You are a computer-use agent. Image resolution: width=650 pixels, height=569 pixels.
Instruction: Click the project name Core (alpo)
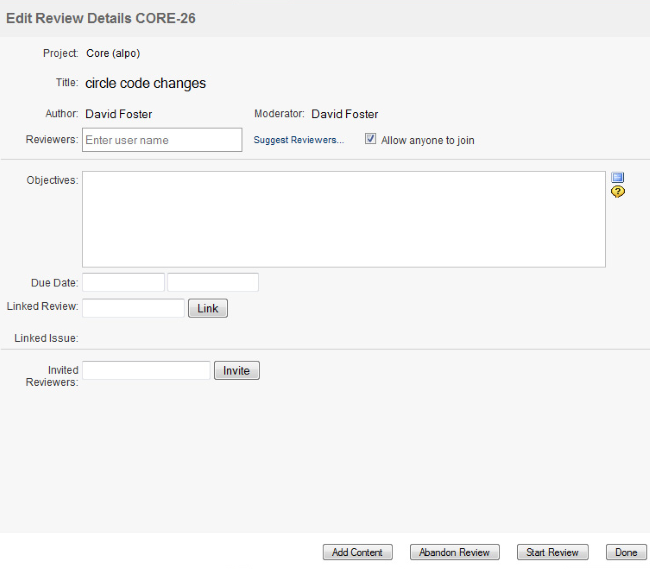[x=113, y=53]
